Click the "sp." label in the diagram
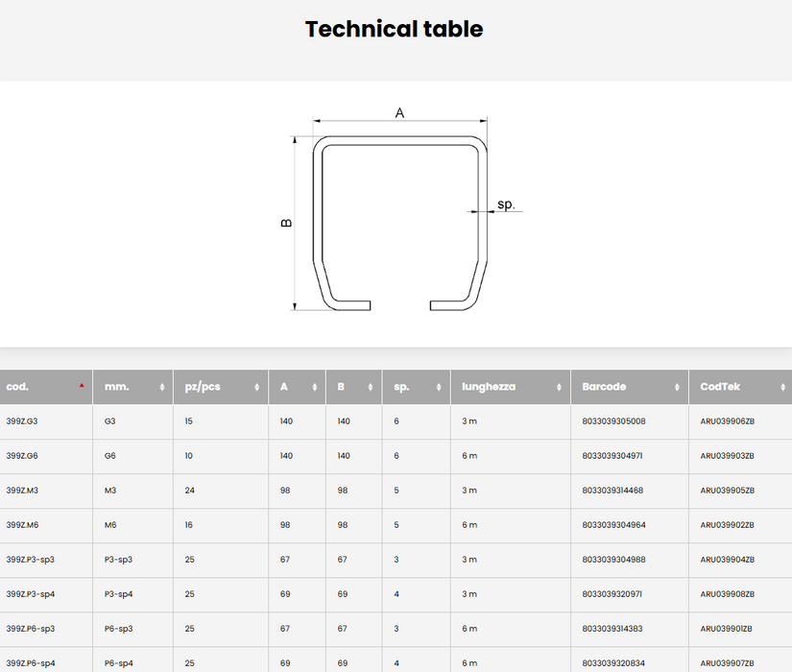 point(506,204)
